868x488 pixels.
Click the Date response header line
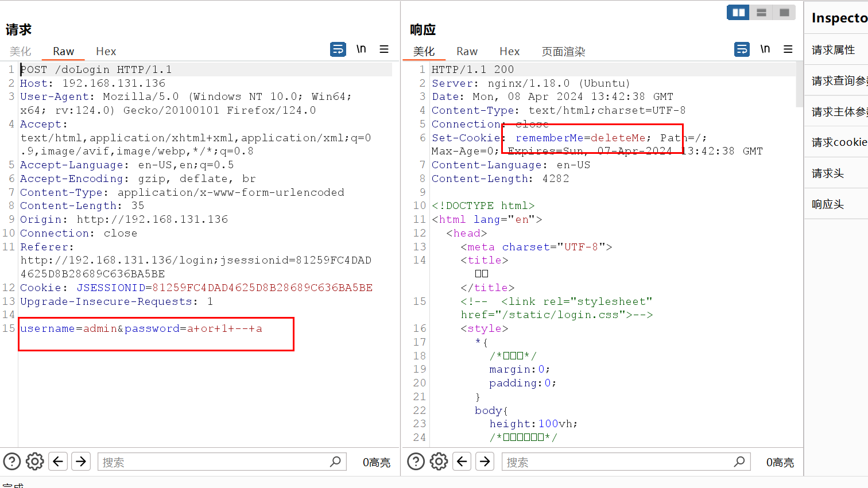pos(552,97)
